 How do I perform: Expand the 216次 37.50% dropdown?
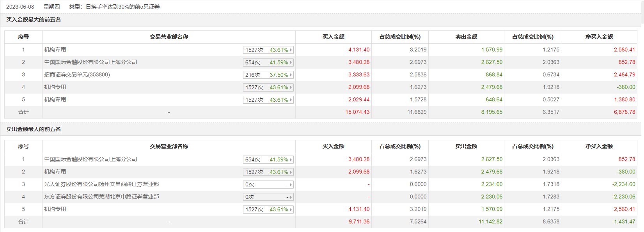pyautogui.click(x=268, y=75)
